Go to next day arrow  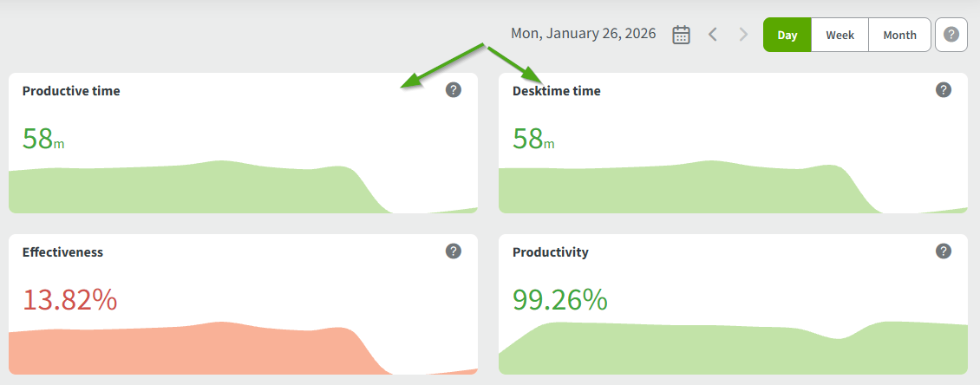pyautogui.click(x=743, y=35)
